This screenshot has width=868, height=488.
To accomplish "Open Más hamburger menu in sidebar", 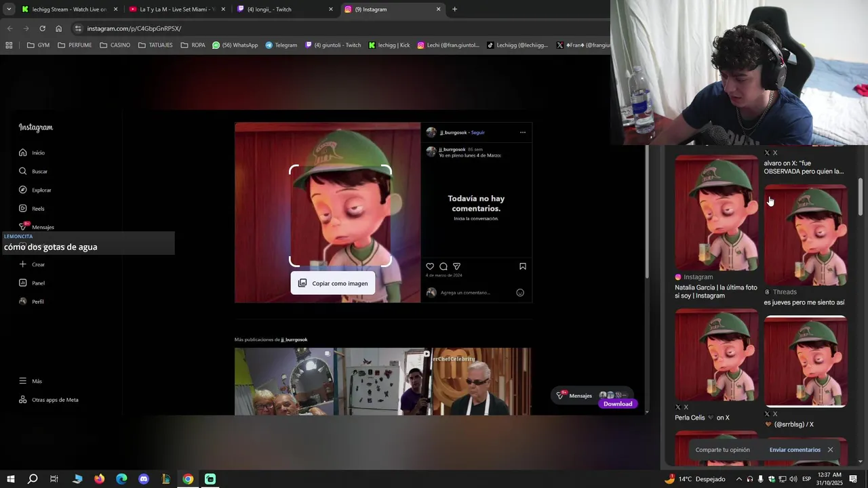I will (31, 381).
